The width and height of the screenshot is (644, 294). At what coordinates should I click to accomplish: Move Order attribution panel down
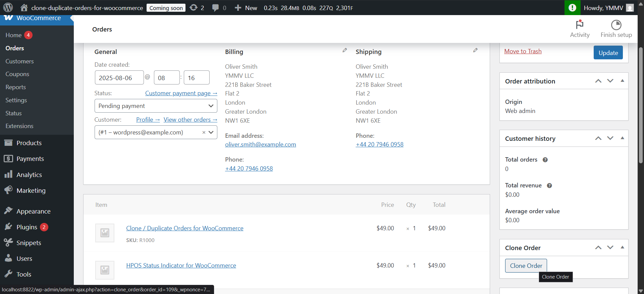click(610, 81)
